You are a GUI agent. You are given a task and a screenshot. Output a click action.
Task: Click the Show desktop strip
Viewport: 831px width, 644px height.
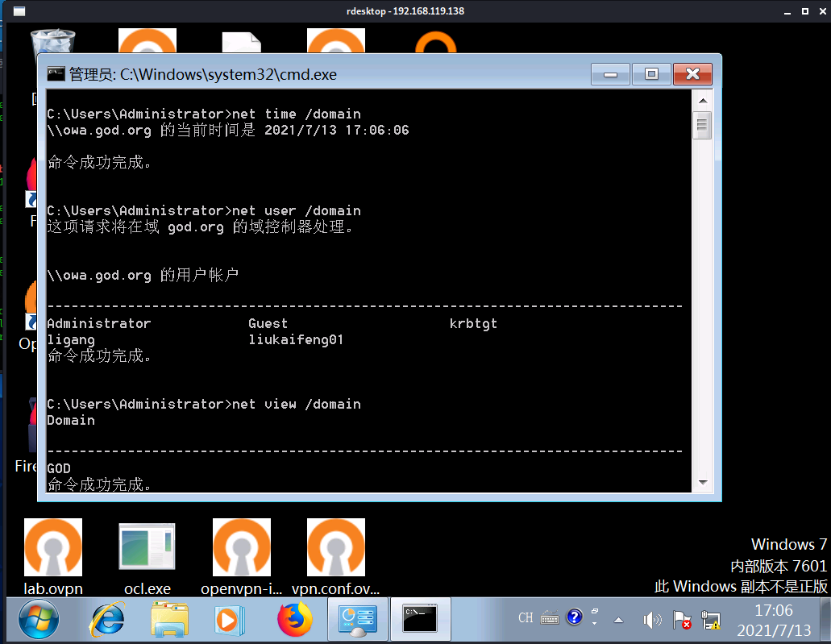click(x=825, y=619)
